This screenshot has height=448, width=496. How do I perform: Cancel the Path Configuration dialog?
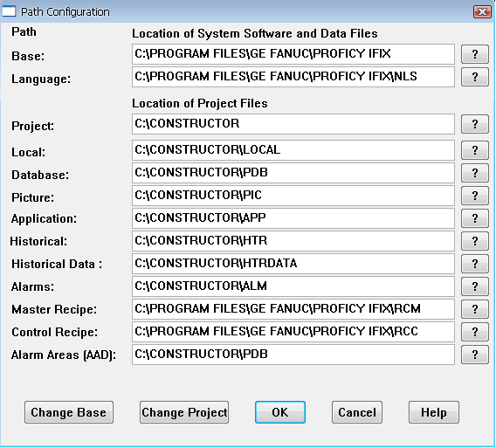(x=357, y=412)
